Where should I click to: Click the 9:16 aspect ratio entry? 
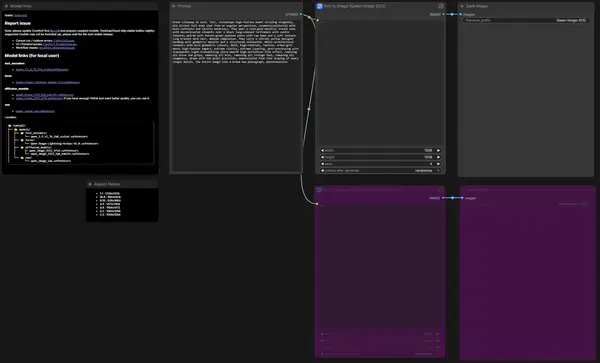(110, 200)
